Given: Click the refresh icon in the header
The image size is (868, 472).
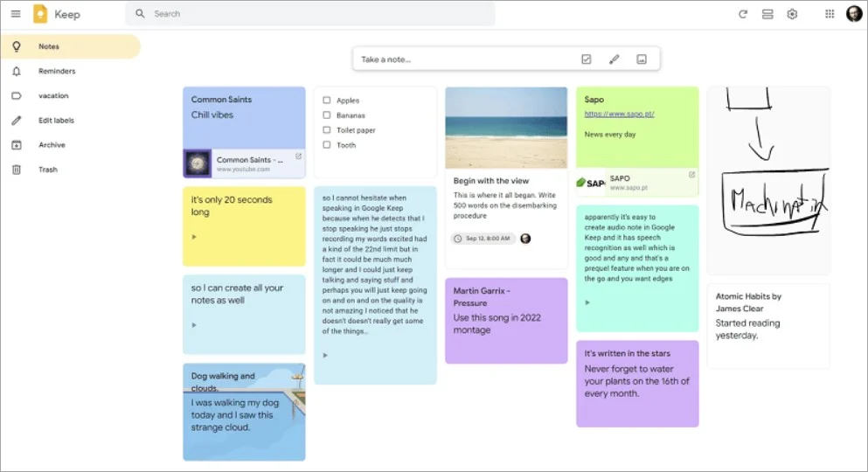Looking at the screenshot, I should pos(743,14).
